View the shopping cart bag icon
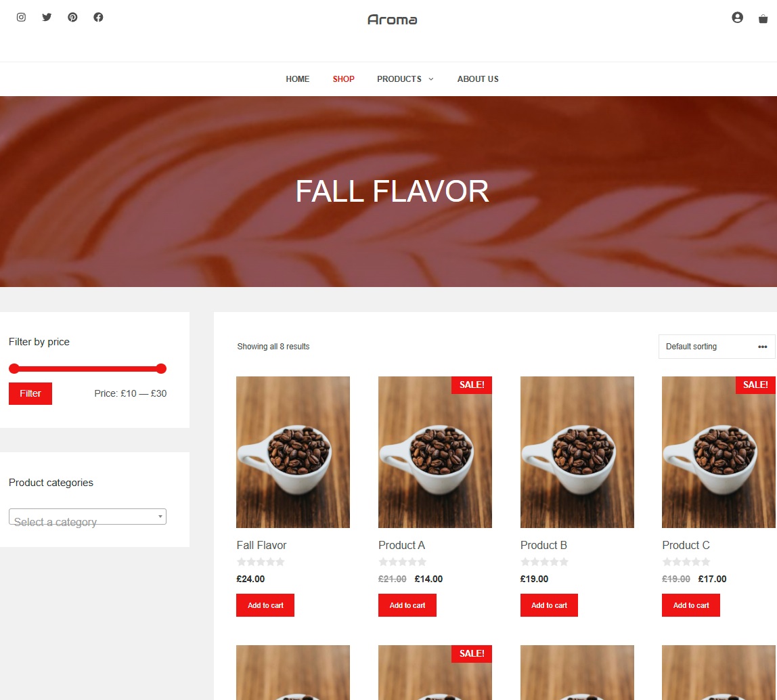Screen dimensions: 777x700 763,19
